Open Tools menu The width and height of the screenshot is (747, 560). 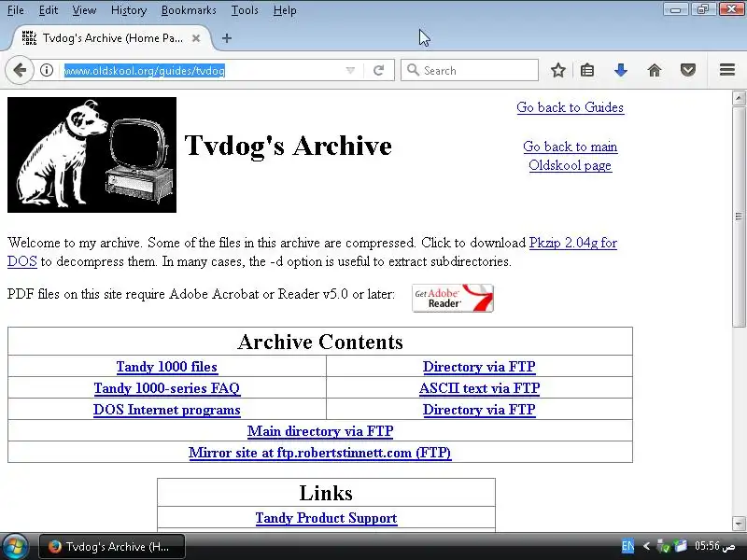pos(245,10)
